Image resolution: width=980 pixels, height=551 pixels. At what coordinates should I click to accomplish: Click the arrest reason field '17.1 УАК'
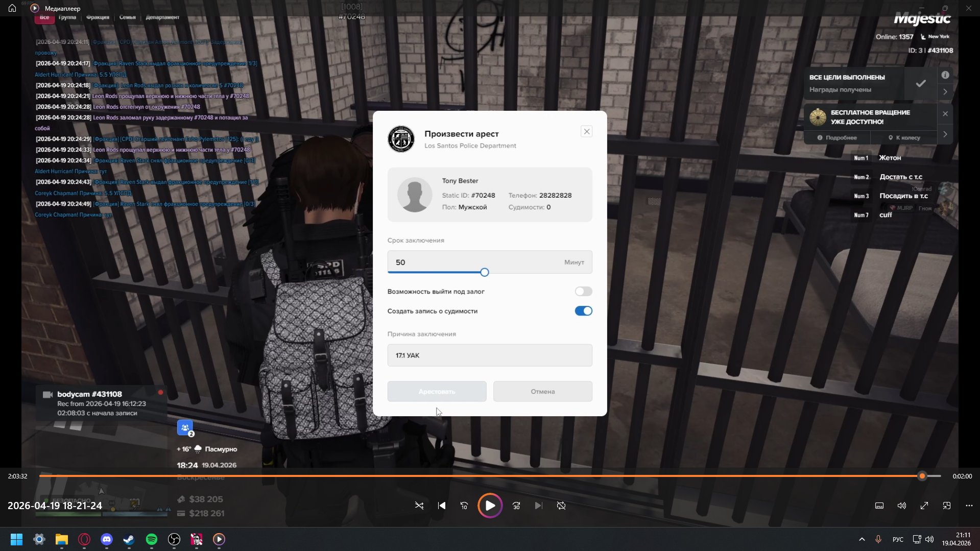(490, 355)
